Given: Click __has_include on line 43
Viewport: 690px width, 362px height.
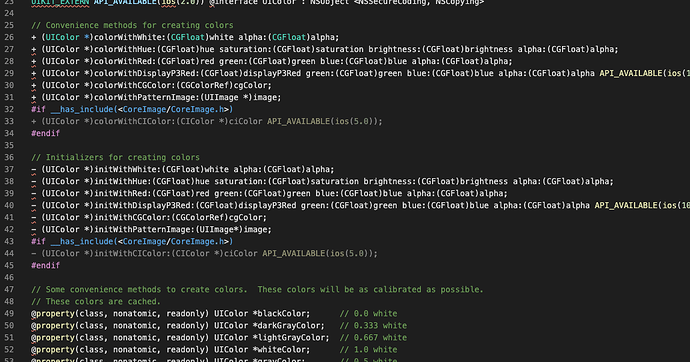Looking at the screenshot, I should (82, 241).
